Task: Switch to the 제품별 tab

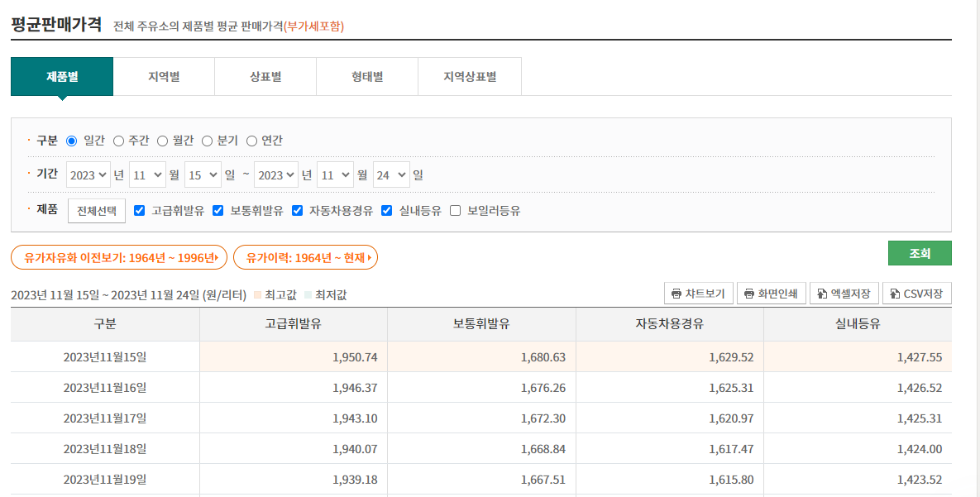Action: (x=62, y=77)
